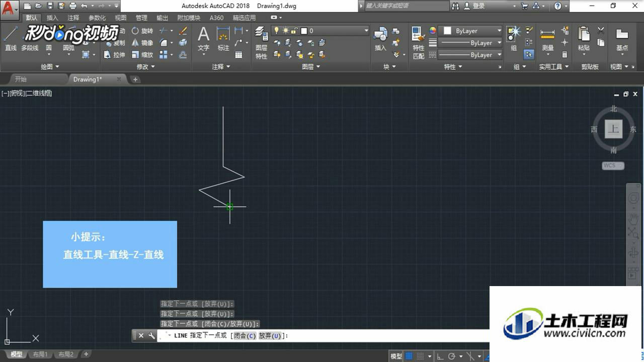Select the Dimension (标注) tool

223,39
